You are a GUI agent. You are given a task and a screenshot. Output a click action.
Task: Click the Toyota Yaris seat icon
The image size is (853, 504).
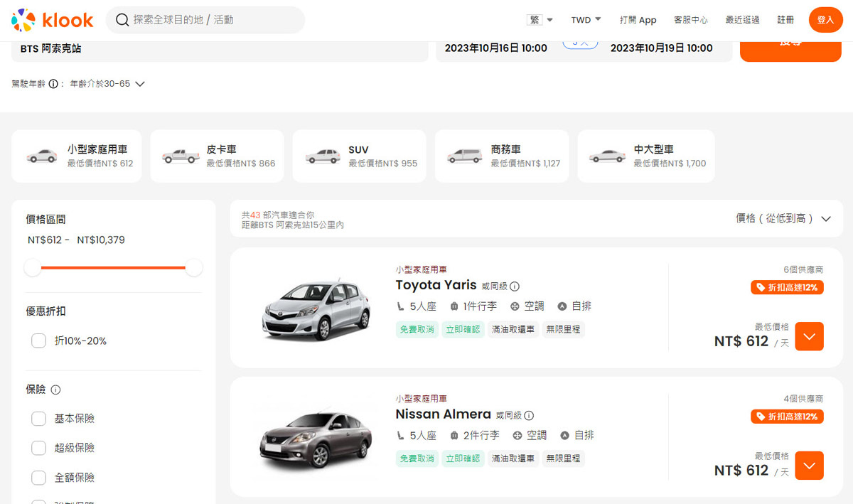tap(400, 306)
